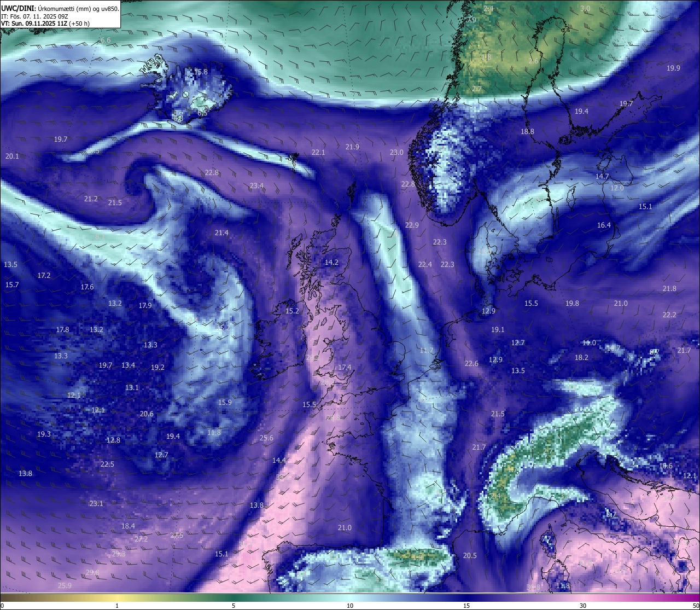Click the 19.8 map value
This screenshot has width=700, height=610.
[572, 303]
